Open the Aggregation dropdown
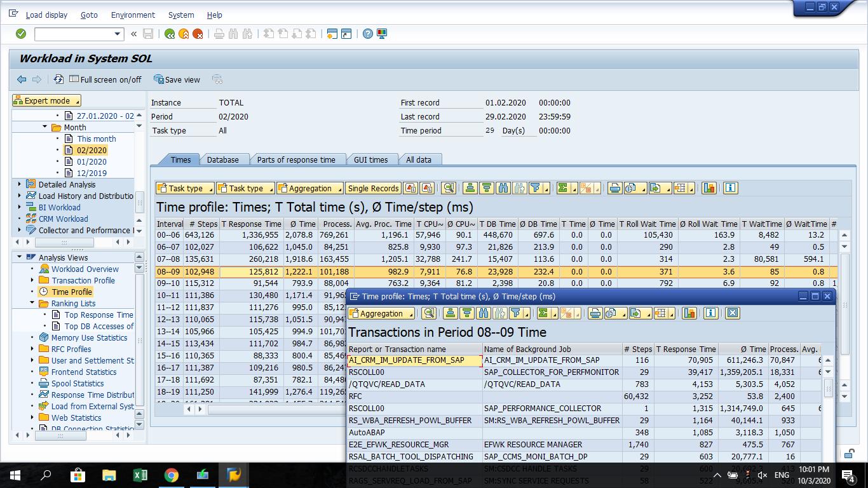868x488 pixels. click(309, 188)
